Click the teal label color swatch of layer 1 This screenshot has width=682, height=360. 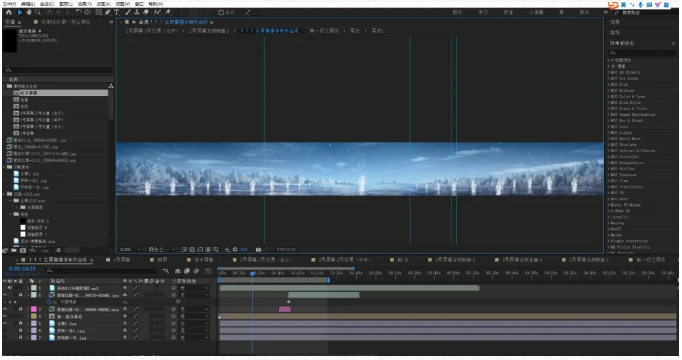point(33,288)
